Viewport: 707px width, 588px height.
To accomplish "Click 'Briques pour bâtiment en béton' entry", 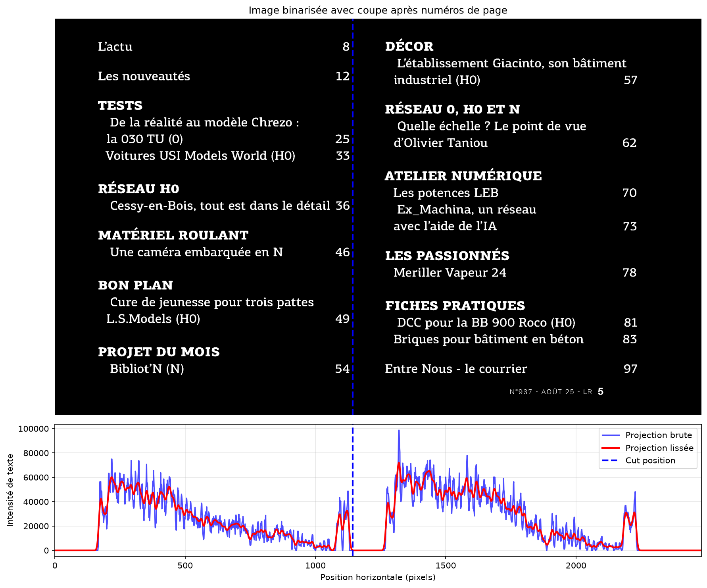I will 488,339.
